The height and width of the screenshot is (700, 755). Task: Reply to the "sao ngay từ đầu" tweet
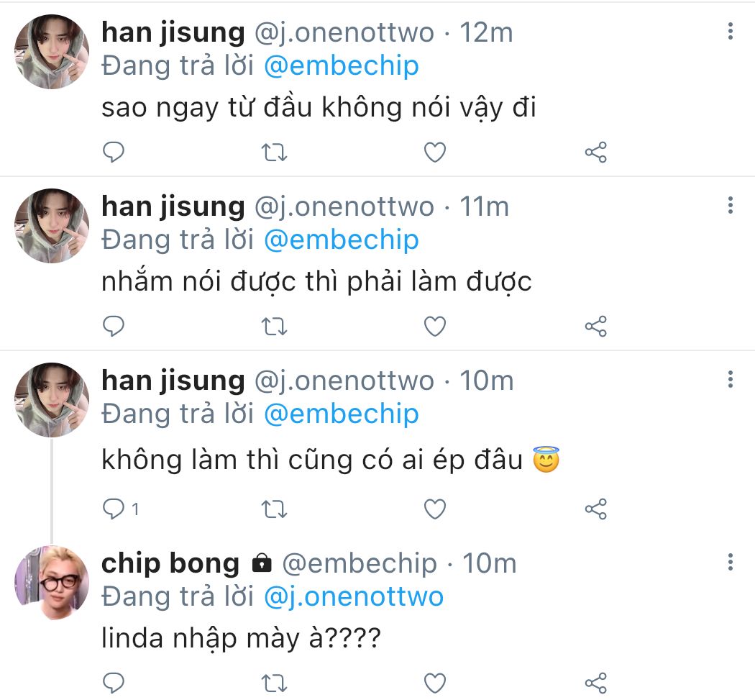pyautogui.click(x=114, y=153)
